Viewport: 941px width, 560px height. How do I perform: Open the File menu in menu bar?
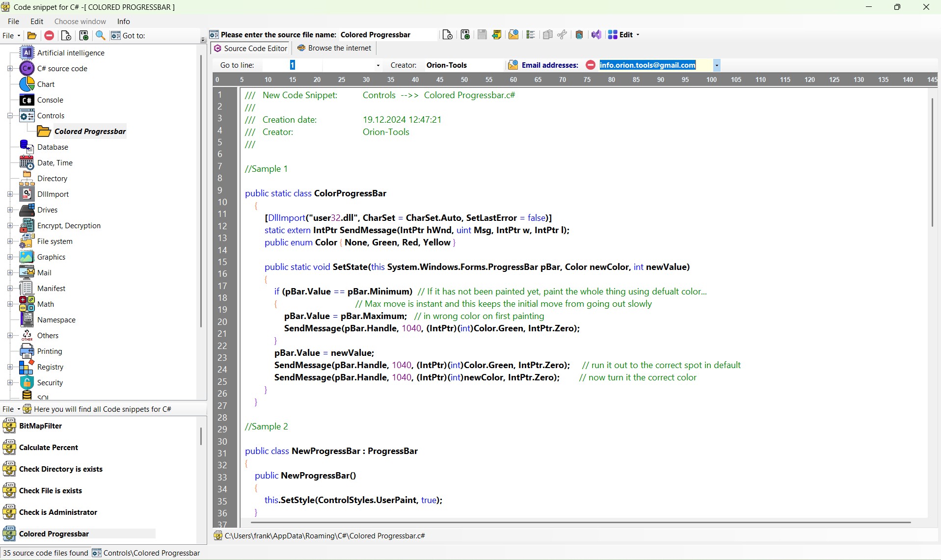click(13, 21)
